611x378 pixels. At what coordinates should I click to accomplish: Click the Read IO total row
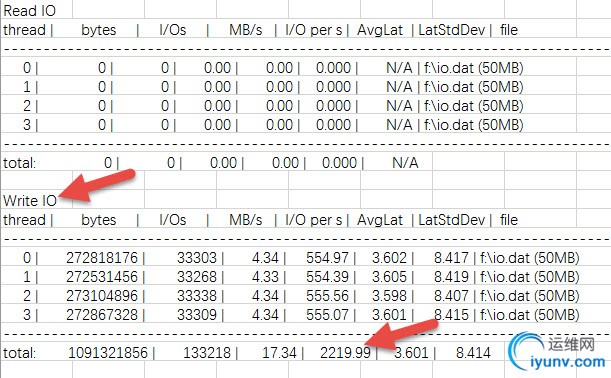tap(210, 163)
